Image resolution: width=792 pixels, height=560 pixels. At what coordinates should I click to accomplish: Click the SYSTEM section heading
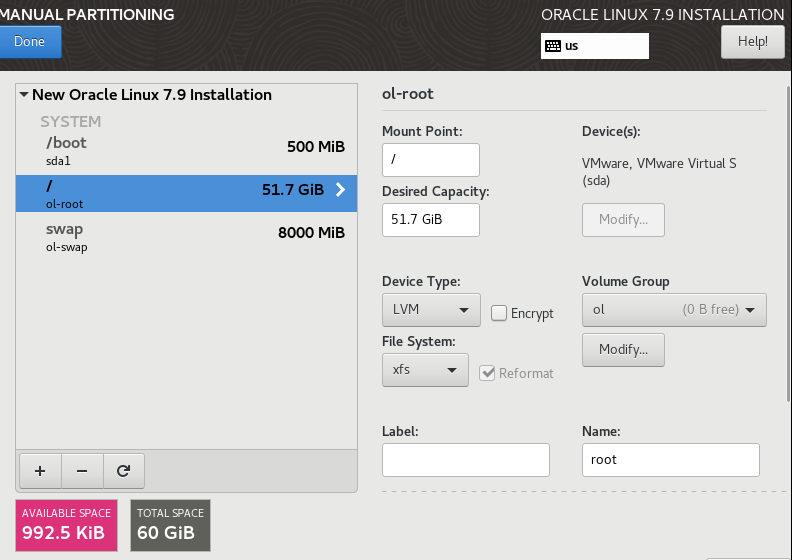(x=71, y=122)
